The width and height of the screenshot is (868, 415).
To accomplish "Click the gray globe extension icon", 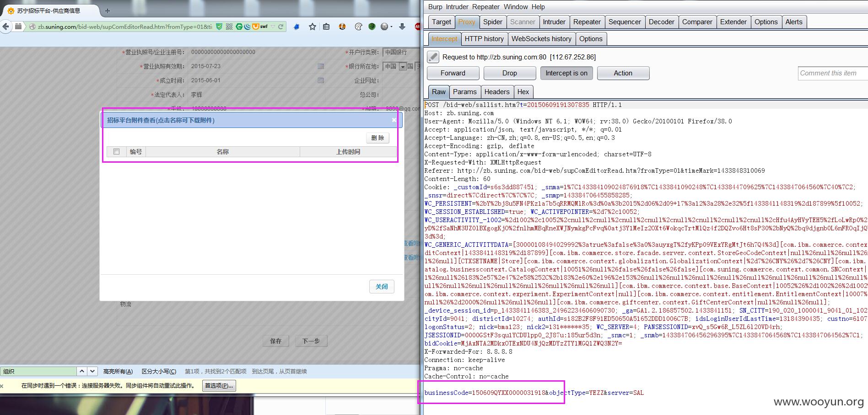I will point(384,27).
